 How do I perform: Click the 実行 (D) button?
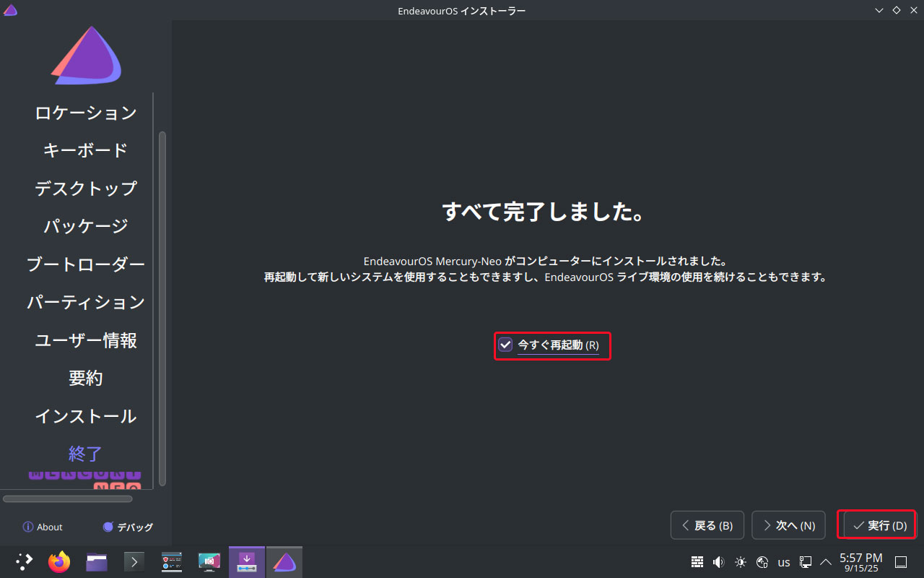[x=879, y=525]
